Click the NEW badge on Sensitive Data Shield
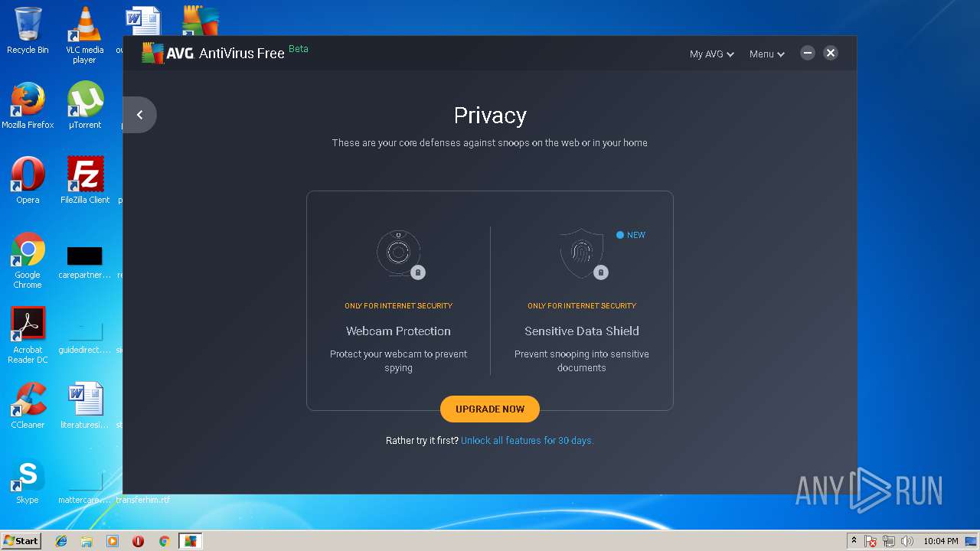Screen dimensions: 980x551 pos(631,235)
